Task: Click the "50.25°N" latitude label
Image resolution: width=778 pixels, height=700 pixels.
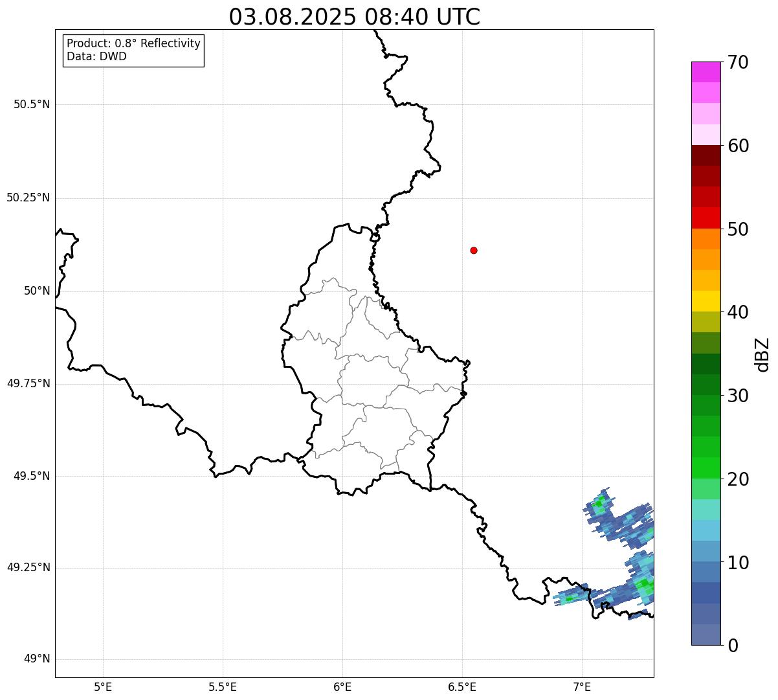Action: [28, 198]
